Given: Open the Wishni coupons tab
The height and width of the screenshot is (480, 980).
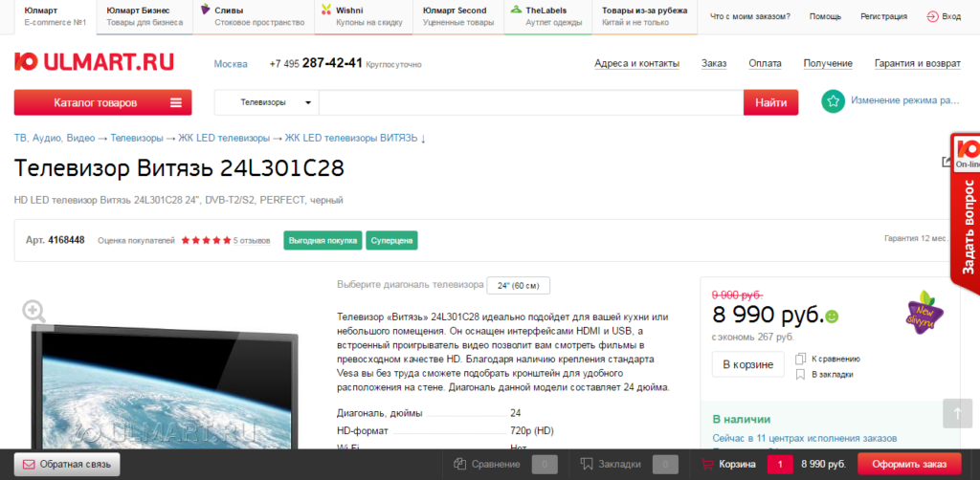Looking at the screenshot, I should 364,17.
